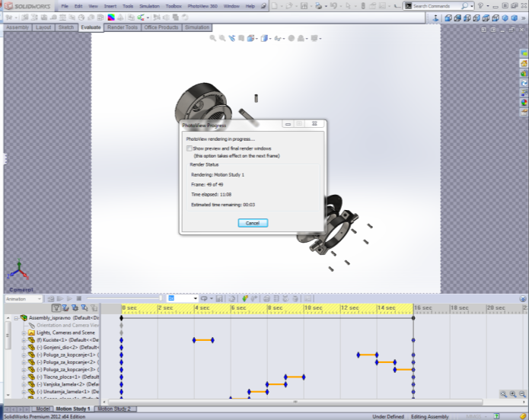Click the Edit Appearance color icon in toolbar

111,17
